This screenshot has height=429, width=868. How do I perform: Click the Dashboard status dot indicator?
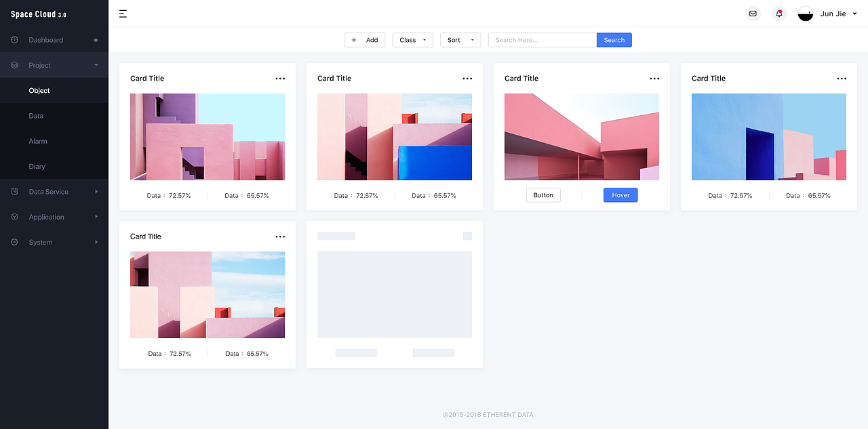coord(96,40)
